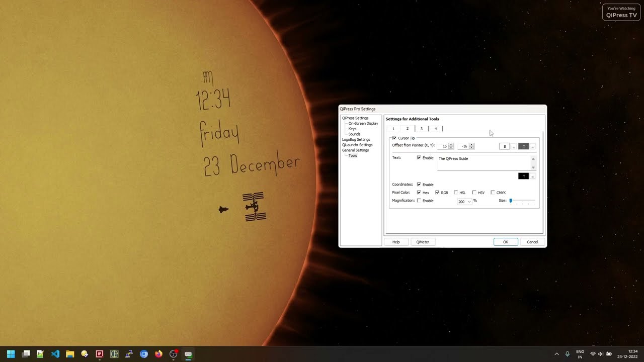Screen dimensions: 644x362
Task: Open the battery tray icon
Action: (x=609, y=354)
